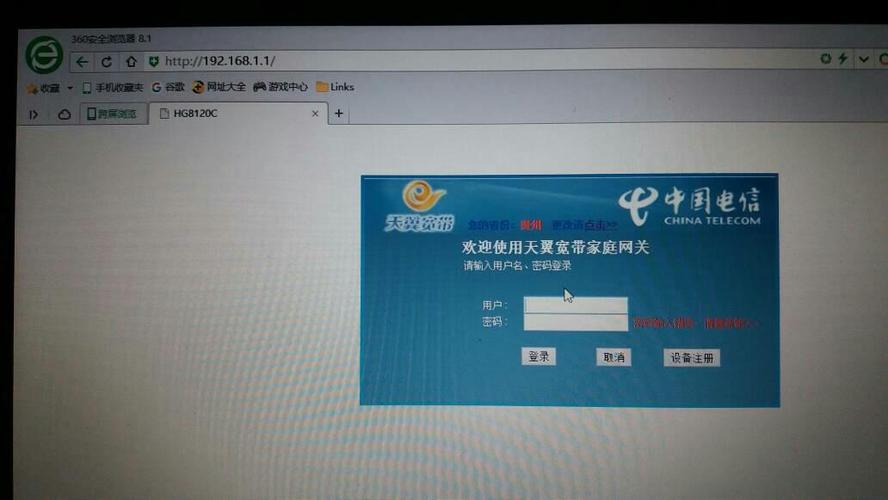Image resolution: width=888 pixels, height=500 pixels.
Task: Click the 360安全浏览器 8.1 title text
Action: (x=112, y=39)
